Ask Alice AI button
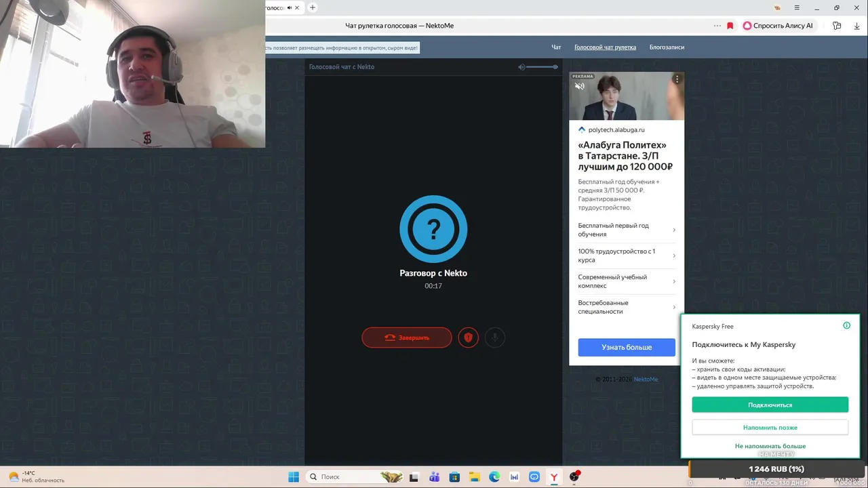868x488 pixels. click(778, 26)
